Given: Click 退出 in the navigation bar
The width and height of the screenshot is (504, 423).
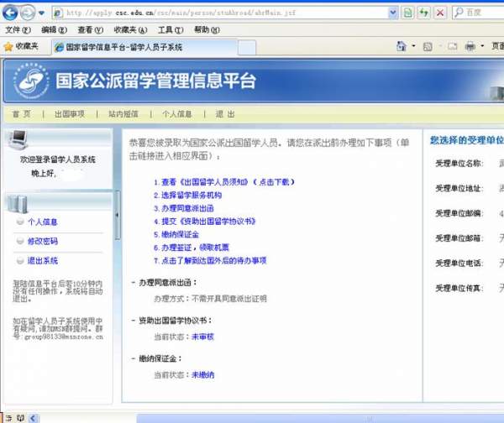Looking at the screenshot, I should (225, 114).
